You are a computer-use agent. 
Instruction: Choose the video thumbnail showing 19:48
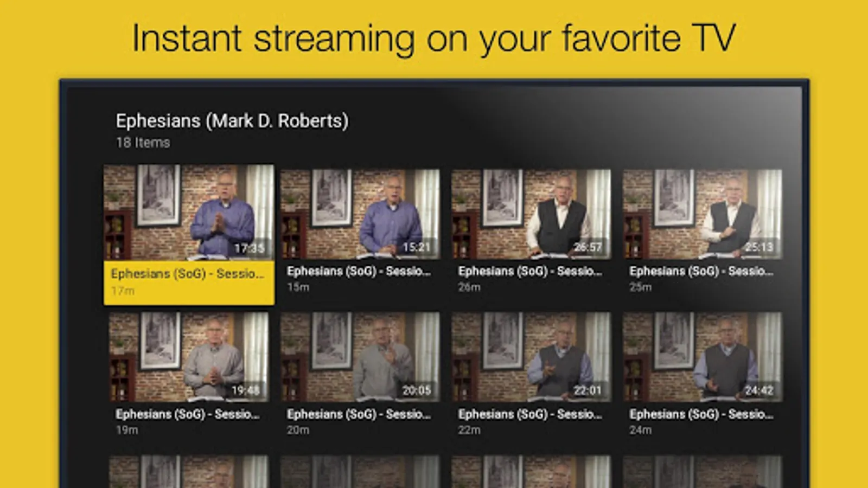[x=189, y=357]
